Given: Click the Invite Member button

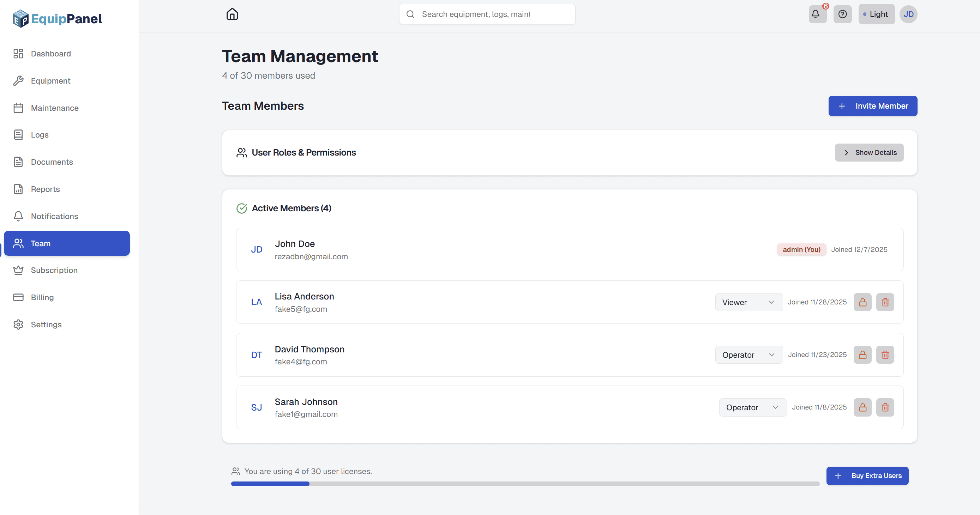Looking at the screenshot, I should pyautogui.click(x=873, y=106).
